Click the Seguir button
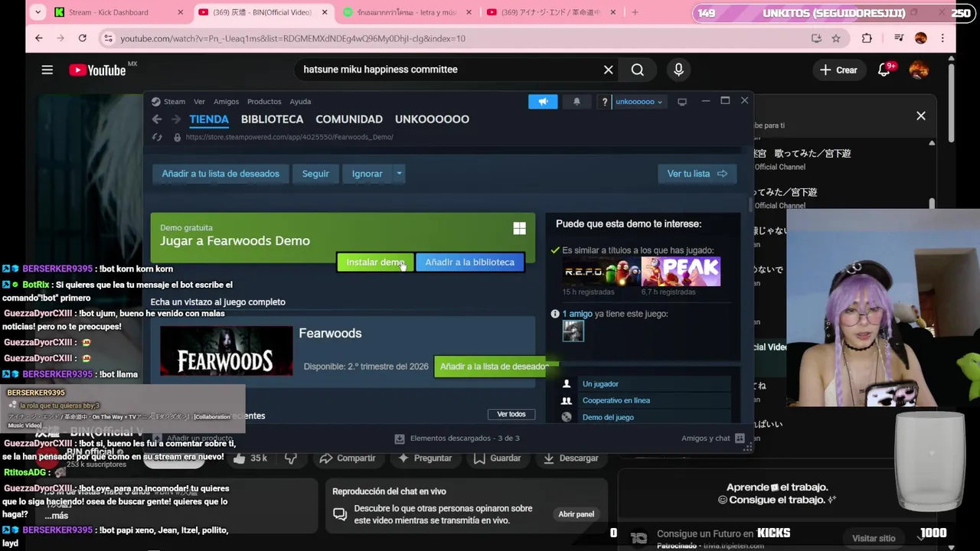The width and height of the screenshot is (980, 551). coord(315,174)
